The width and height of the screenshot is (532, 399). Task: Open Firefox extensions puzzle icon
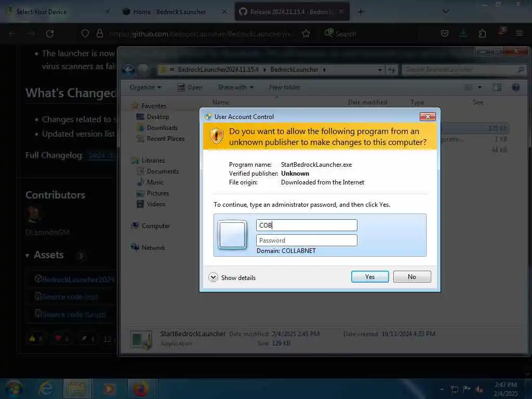click(482, 33)
